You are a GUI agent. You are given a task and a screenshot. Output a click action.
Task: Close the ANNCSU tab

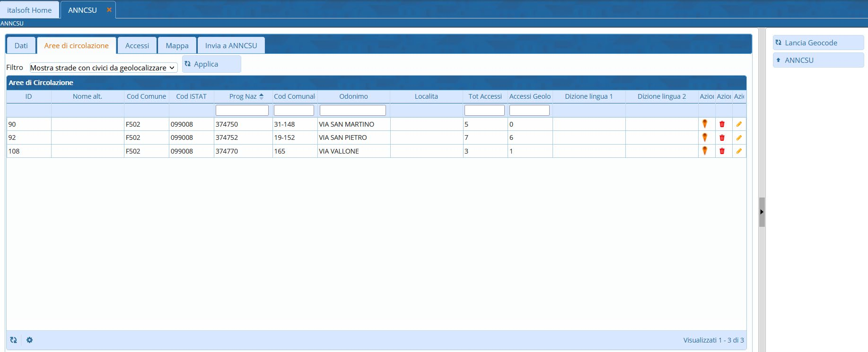click(x=109, y=10)
